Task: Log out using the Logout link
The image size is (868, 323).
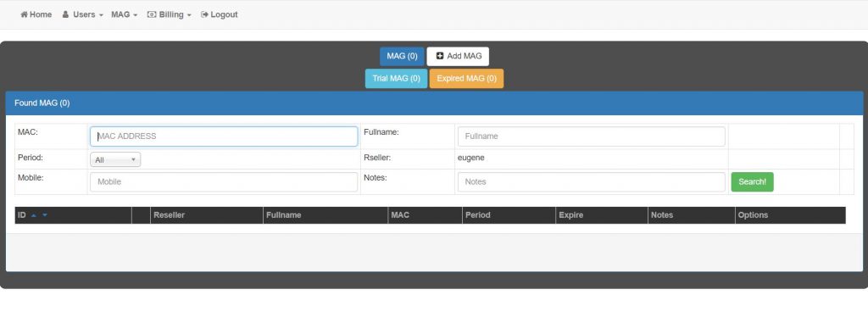Action: (220, 14)
